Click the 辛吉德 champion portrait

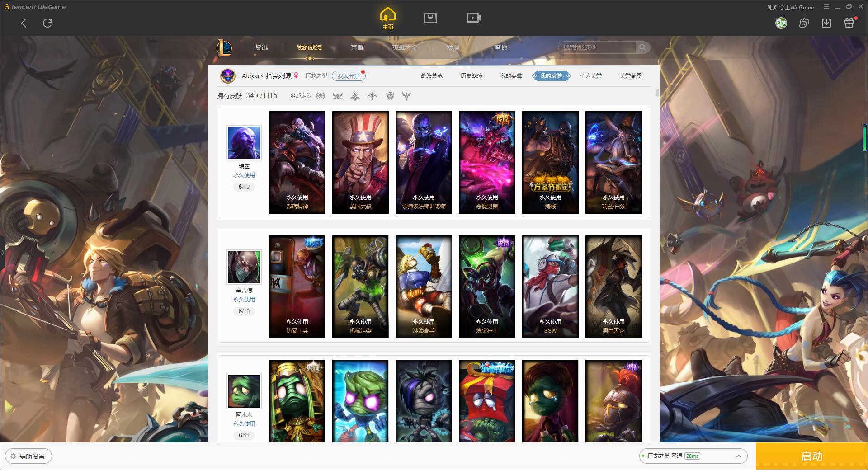pos(244,267)
